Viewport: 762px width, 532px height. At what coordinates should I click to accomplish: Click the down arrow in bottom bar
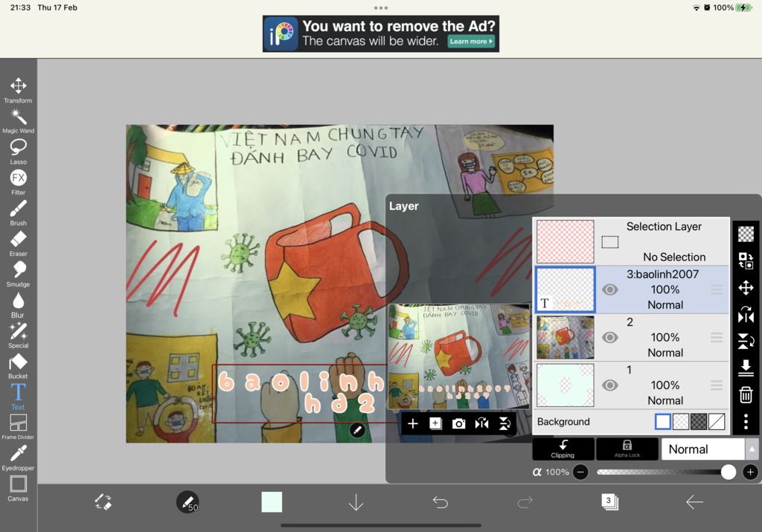[x=356, y=502]
